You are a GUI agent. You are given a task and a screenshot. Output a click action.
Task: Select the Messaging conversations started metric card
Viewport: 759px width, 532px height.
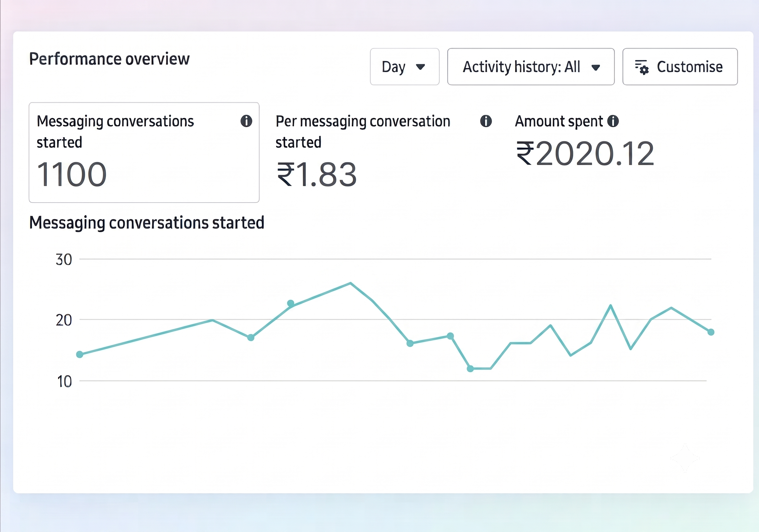click(144, 152)
